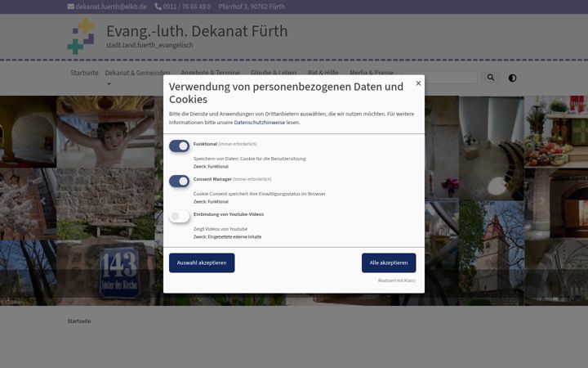588x368 pixels.
Task: Close the cookie dialog with X
Action: [418, 83]
